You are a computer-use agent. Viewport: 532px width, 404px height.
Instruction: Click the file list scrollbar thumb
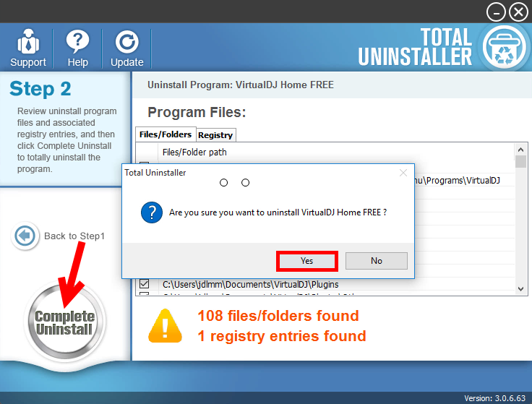coord(521,161)
